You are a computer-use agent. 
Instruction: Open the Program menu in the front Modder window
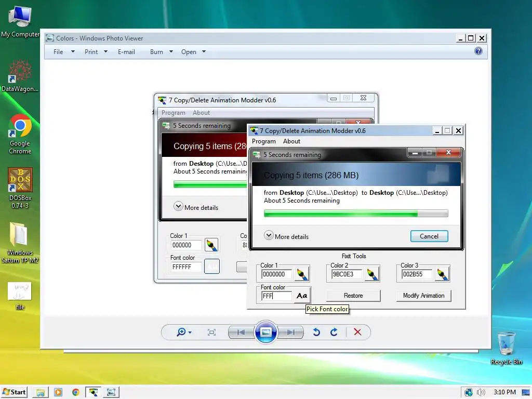(x=263, y=141)
